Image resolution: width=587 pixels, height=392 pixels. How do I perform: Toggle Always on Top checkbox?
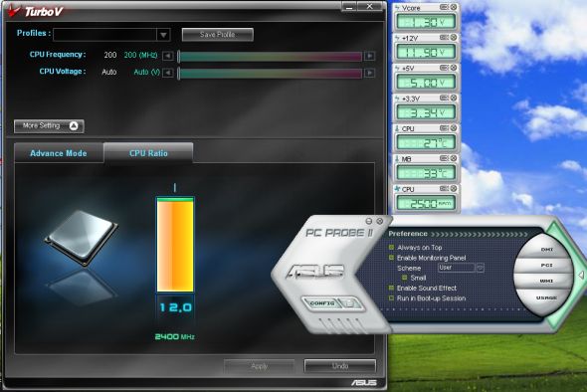392,247
